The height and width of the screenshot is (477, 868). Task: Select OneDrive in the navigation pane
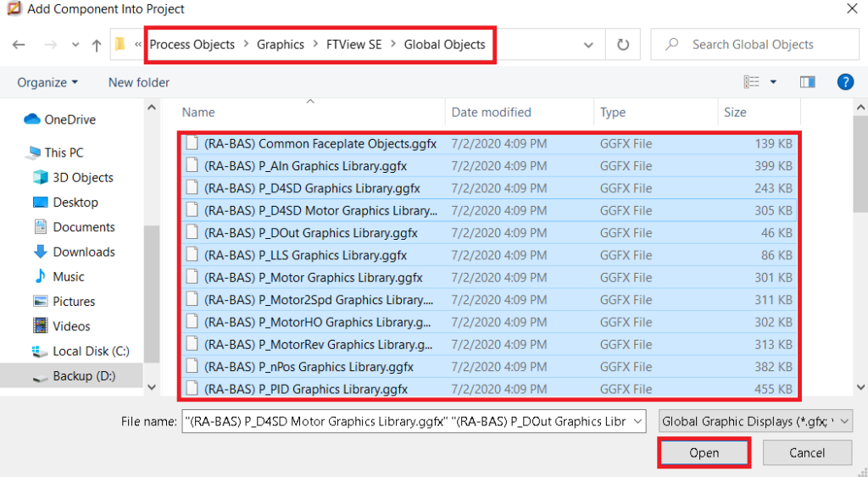[x=60, y=119]
